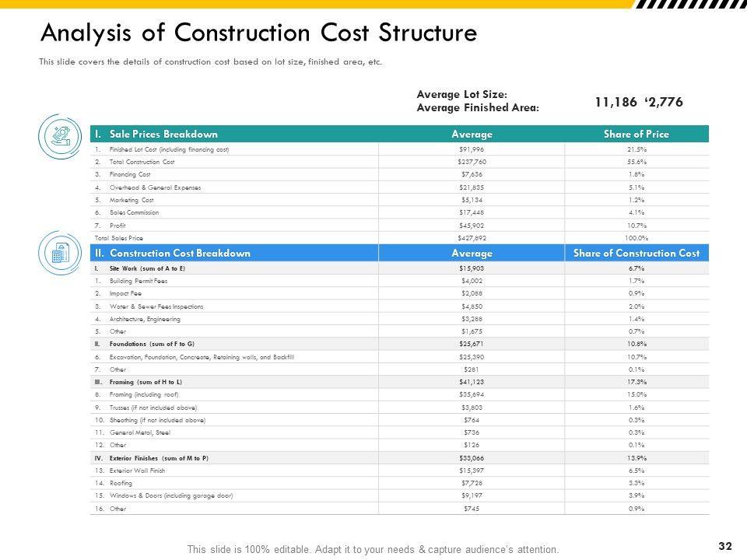This screenshot has width=747, height=560.
Task: Select the 11,186 lot size value
Action: click(x=615, y=102)
